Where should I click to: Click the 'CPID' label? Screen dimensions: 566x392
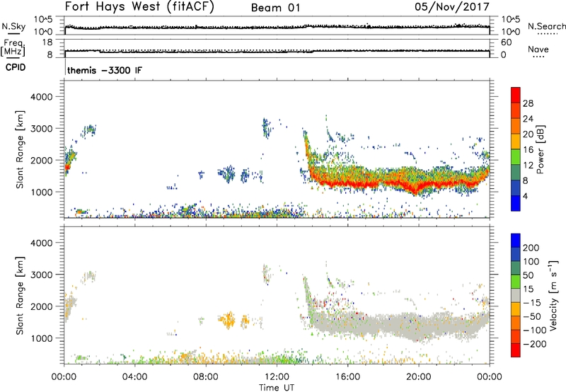point(16,67)
